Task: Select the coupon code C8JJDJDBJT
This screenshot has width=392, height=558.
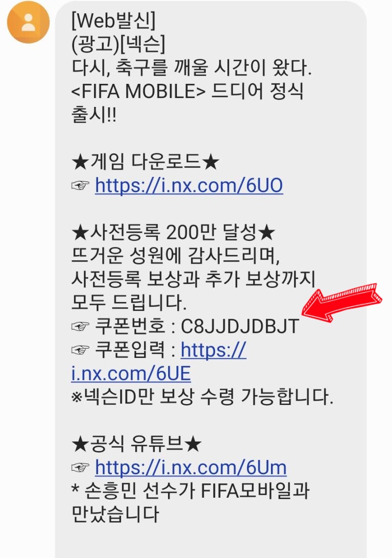Action: [240, 326]
